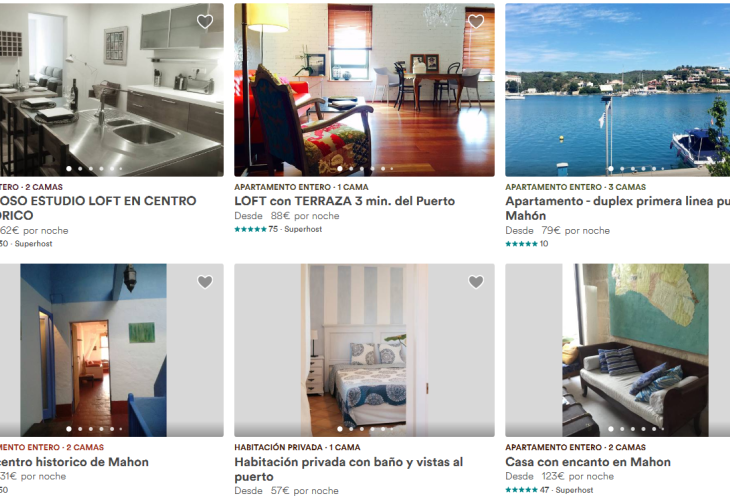Open the LOFT con TERRAZA 3 min. del Puerto title
The width and height of the screenshot is (730, 500).
pos(345,201)
